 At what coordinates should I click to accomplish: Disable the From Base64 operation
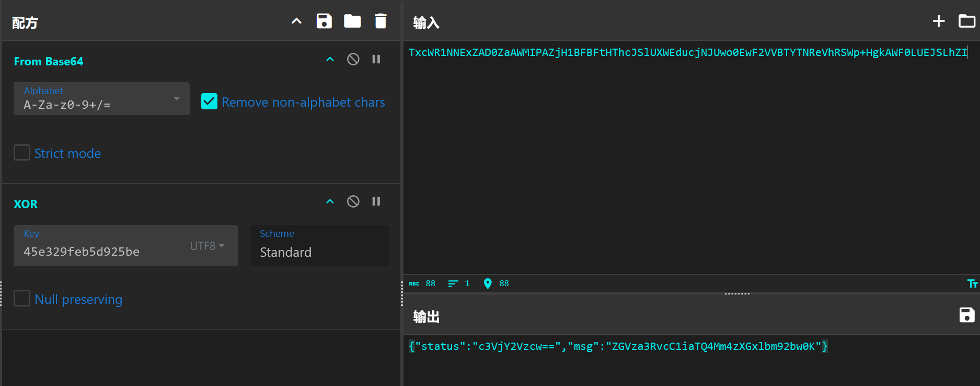click(x=353, y=59)
